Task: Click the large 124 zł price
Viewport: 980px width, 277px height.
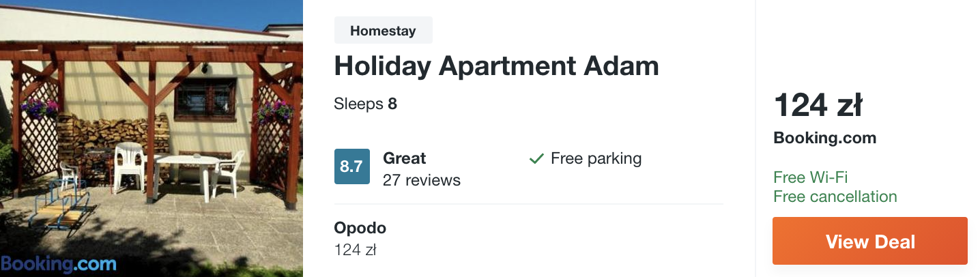Action: coord(818,106)
